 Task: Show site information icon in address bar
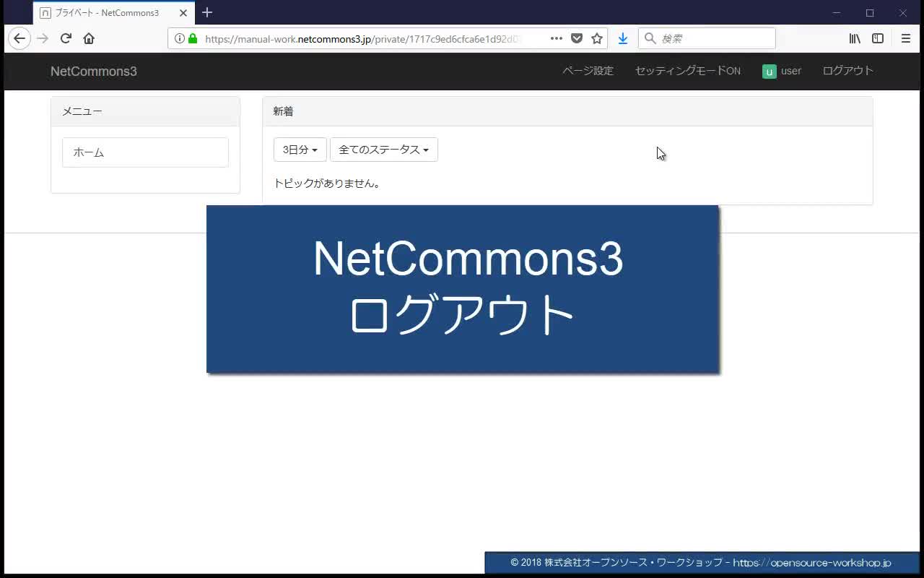(x=180, y=38)
